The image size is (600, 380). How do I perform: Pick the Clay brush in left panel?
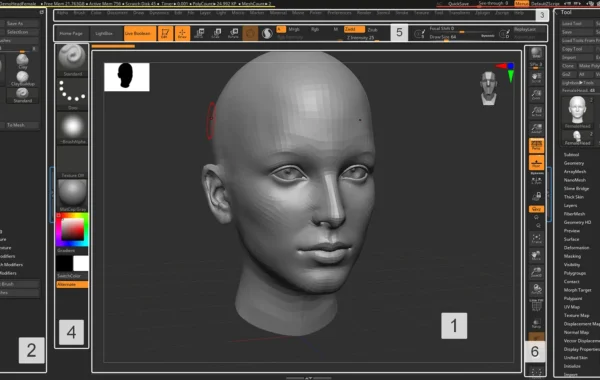coord(23,61)
